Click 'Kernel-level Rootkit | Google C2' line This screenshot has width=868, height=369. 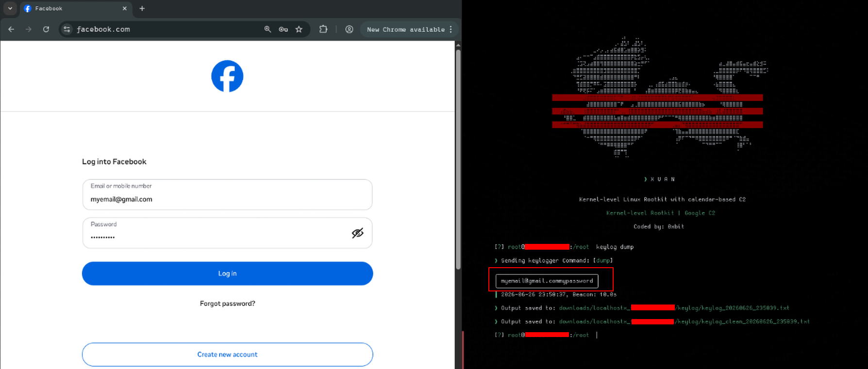tap(661, 213)
